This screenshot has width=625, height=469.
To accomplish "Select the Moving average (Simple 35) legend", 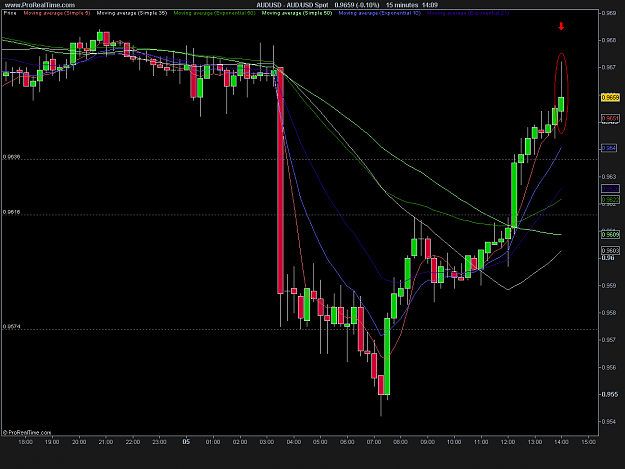I will coord(132,13).
